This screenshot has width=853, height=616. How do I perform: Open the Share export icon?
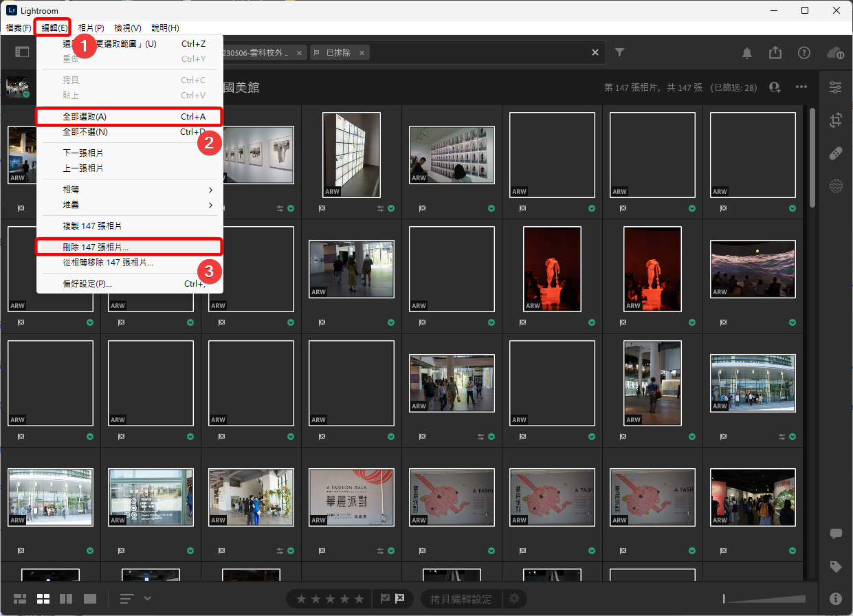point(775,53)
